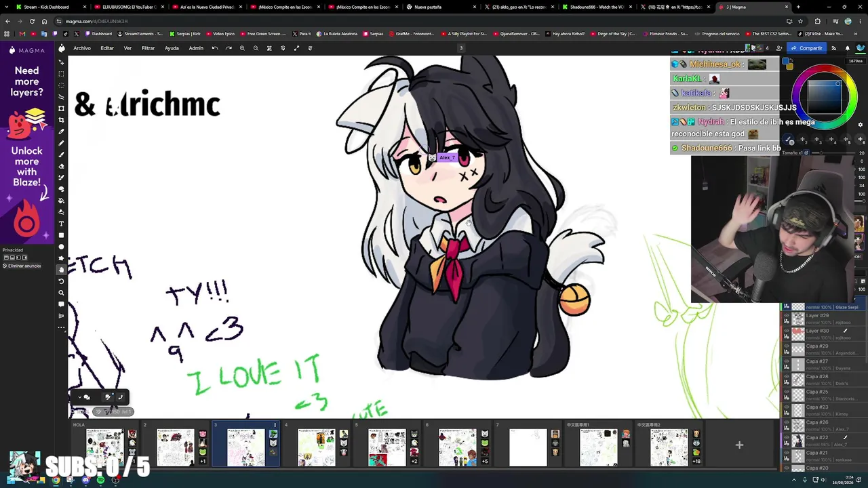Open the La Ruleta Aleatoria bookmark
868x488 pixels.
coord(338,34)
